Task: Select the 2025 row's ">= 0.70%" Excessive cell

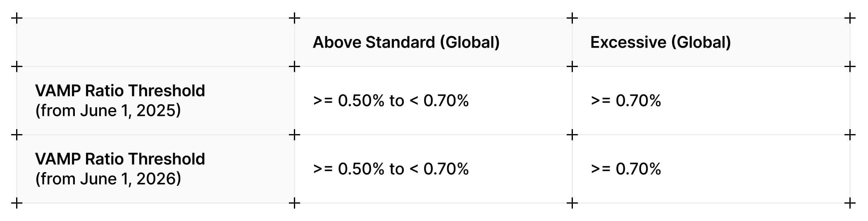Action: click(x=626, y=101)
